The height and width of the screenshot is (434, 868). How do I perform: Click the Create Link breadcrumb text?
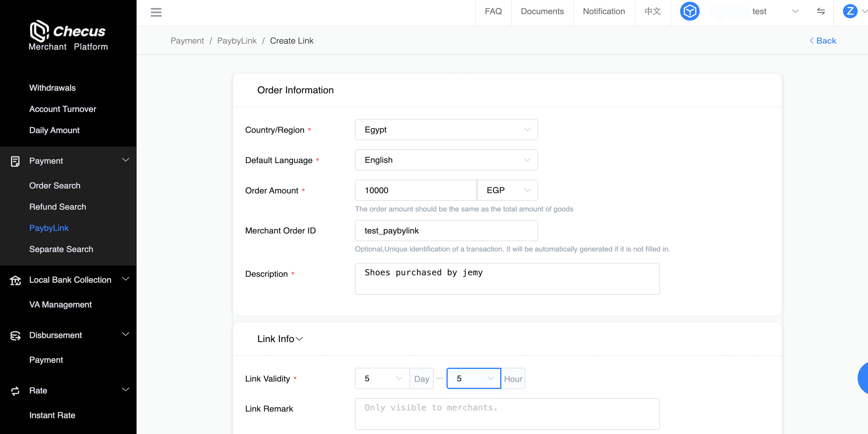(292, 41)
